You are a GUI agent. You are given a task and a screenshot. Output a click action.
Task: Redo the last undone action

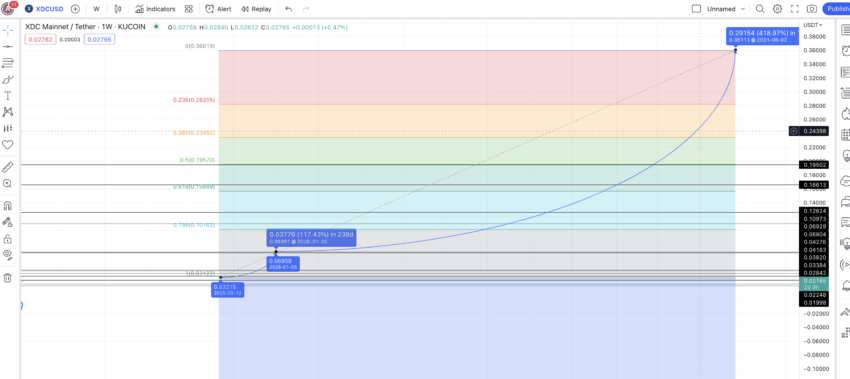(x=306, y=9)
